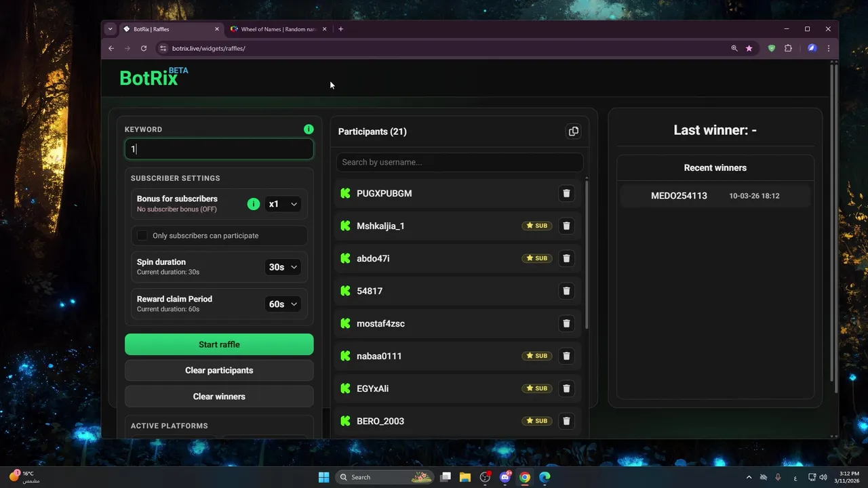This screenshot has height=488, width=868.
Task: Open Chrome three-dot menu
Action: click(829, 48)
